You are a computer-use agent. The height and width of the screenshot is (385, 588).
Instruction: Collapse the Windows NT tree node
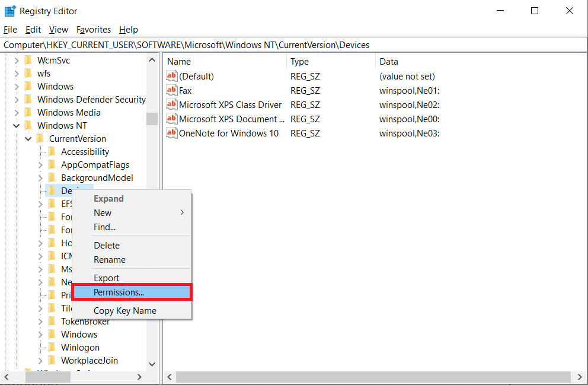click(x=16, y=126)
